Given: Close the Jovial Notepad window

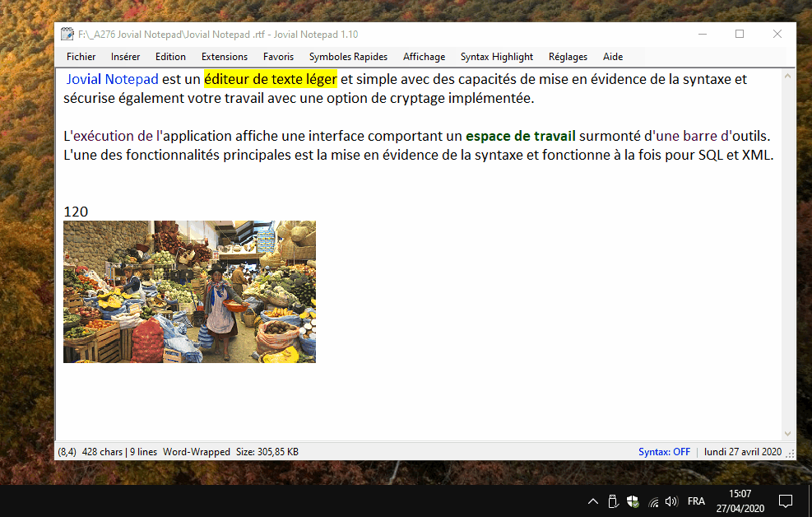Looking at the screenshot, I should click(777, 35).
